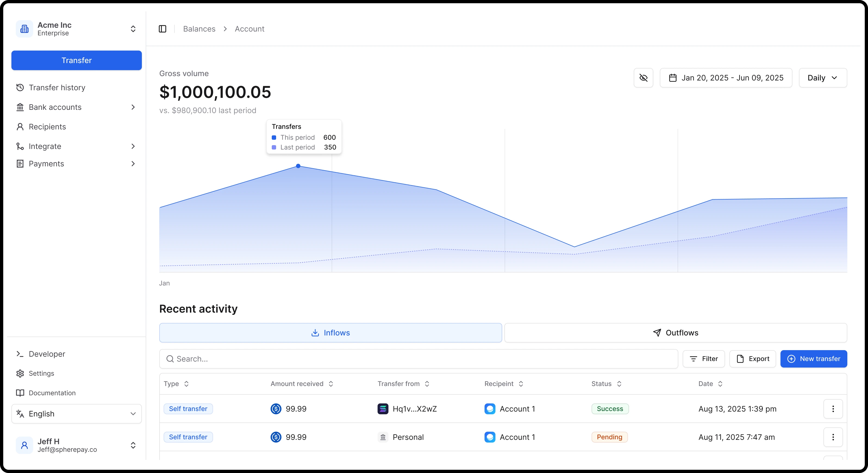Hide amounts with the eye-off icon
The width and height of the screenshot is (868, 473).
pyautogui.click(x=643, y=78)
